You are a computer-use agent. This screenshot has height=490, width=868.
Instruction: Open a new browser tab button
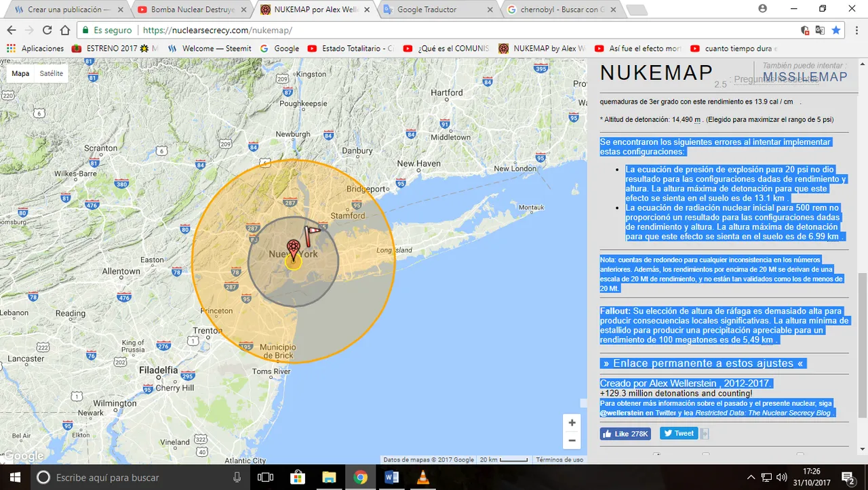click(x=636, y=10)
